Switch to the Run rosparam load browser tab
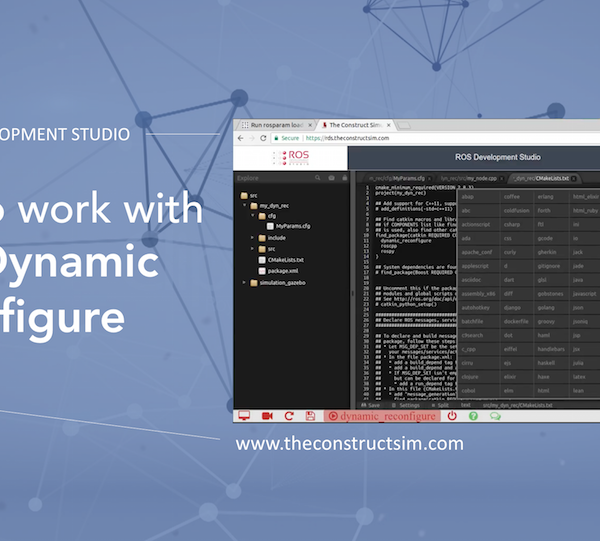 (x=277, y=125)
